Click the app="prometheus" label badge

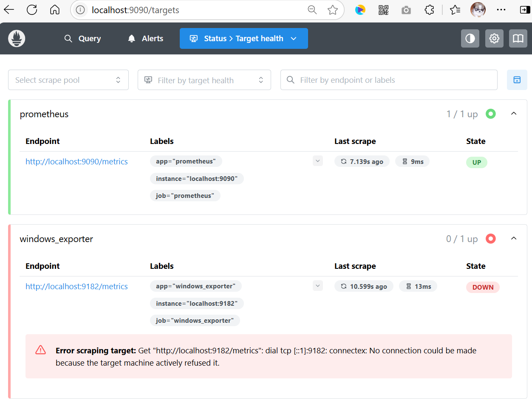[x=186, y=161]
